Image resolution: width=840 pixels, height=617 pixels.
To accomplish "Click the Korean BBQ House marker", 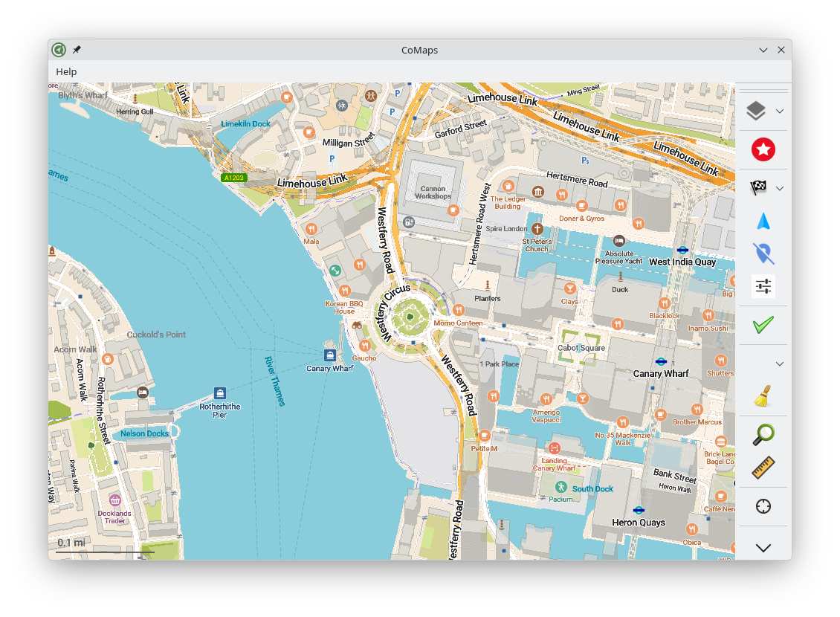I will 345,291.
